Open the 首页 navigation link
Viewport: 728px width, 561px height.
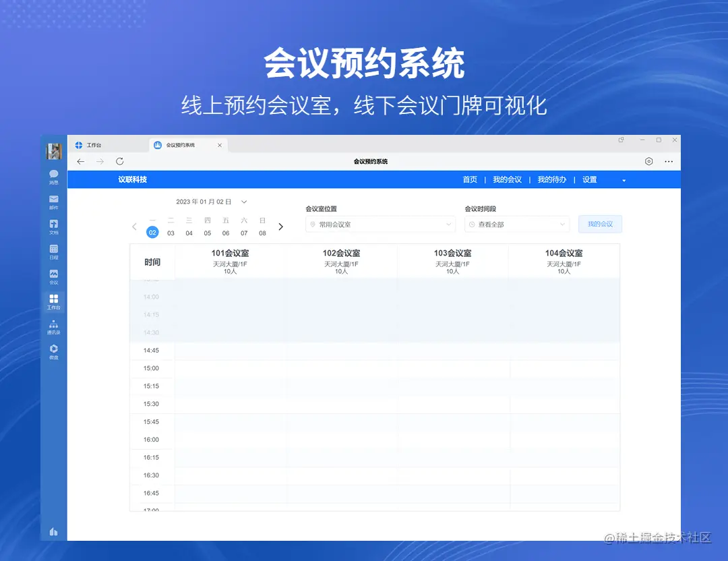click(x=470, y=179)
